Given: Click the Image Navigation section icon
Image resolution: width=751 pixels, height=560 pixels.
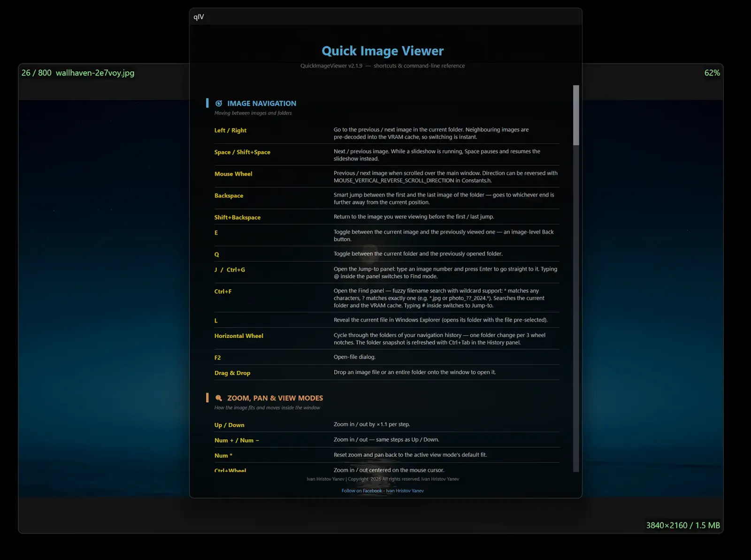Looking at the screenshot, I should coord(219,103).
